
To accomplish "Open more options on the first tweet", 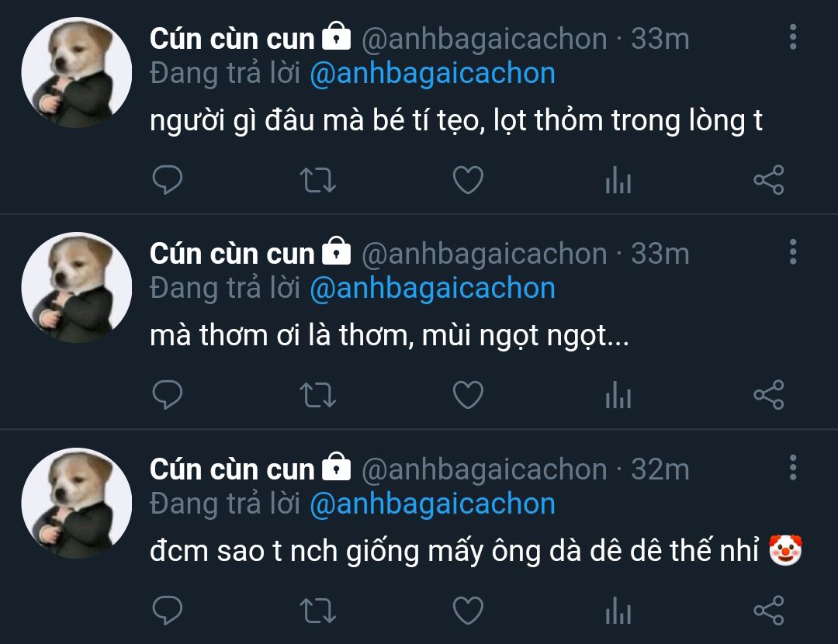I will click(x=792, y=37).
